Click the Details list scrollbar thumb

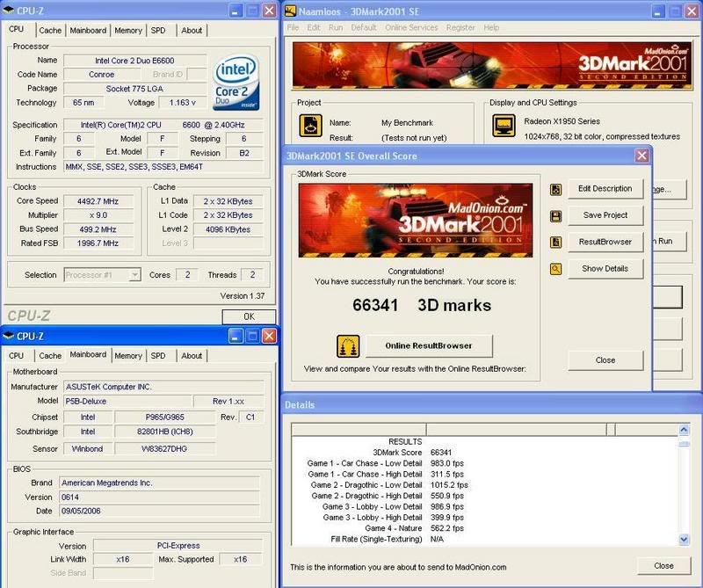click(684, 444)
